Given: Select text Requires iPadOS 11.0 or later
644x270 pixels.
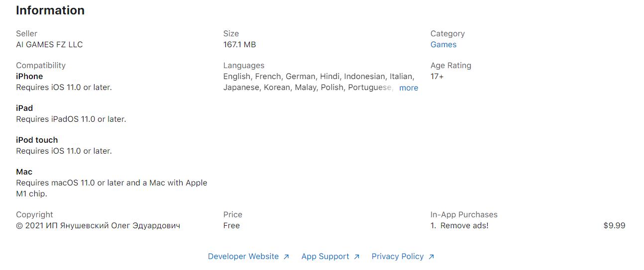Looking at the screenshot, I should (x=71, y=119).
